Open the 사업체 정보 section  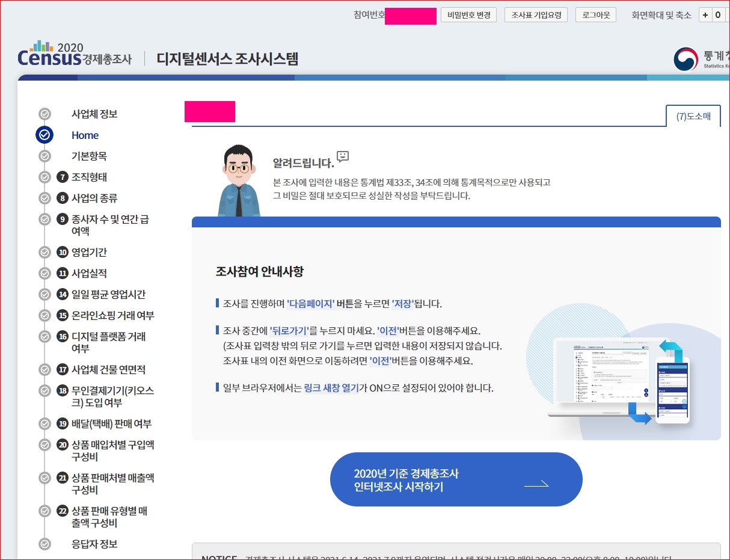94,114
